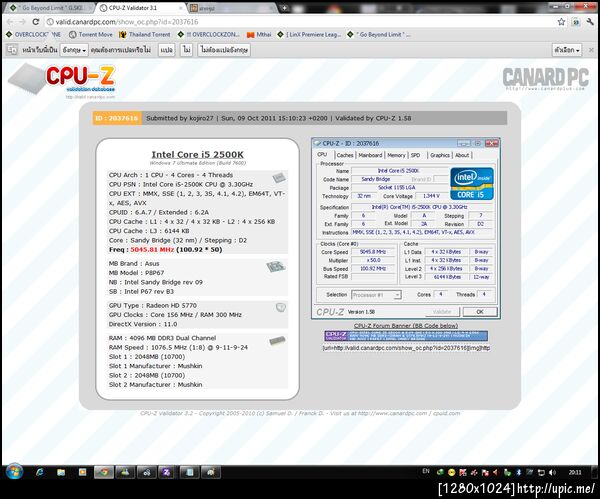
Task: Click the browser forward arrow
Action: click(23, 22)
